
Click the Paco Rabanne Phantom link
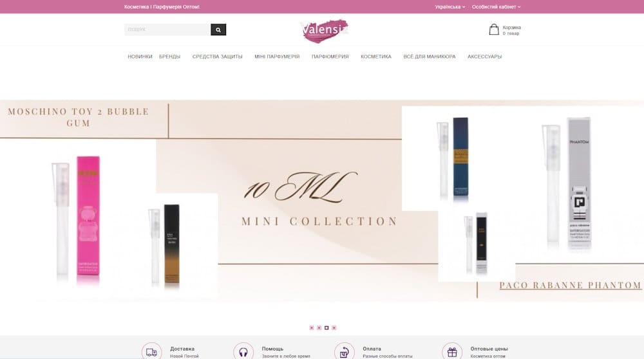pyautogui.click(x=570, y=285)
